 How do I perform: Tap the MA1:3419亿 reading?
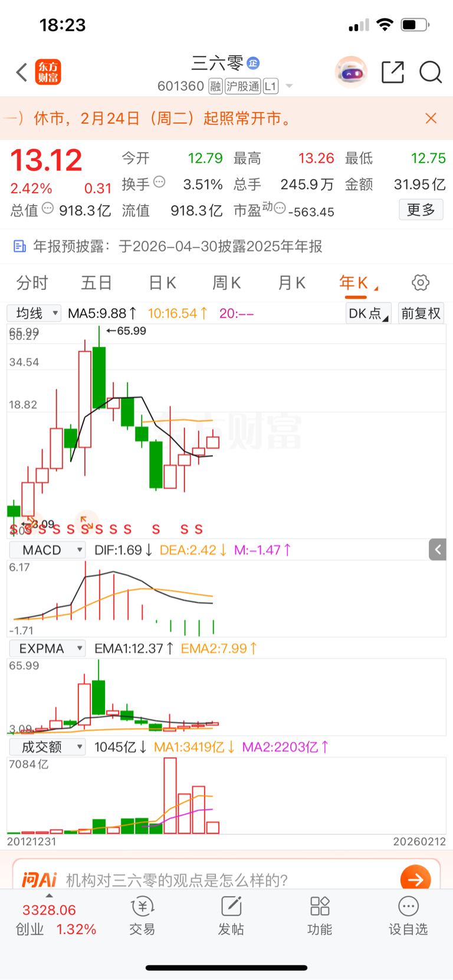195,747
